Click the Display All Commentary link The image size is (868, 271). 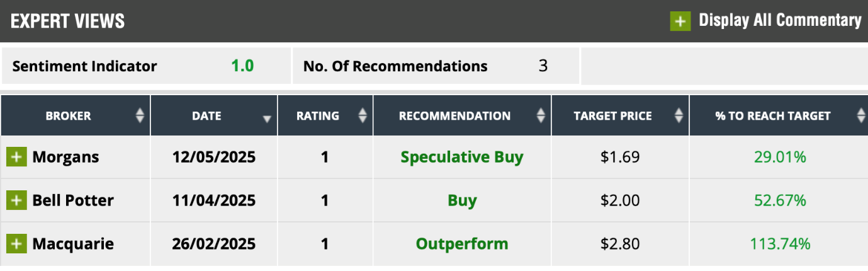click(780, 20)
